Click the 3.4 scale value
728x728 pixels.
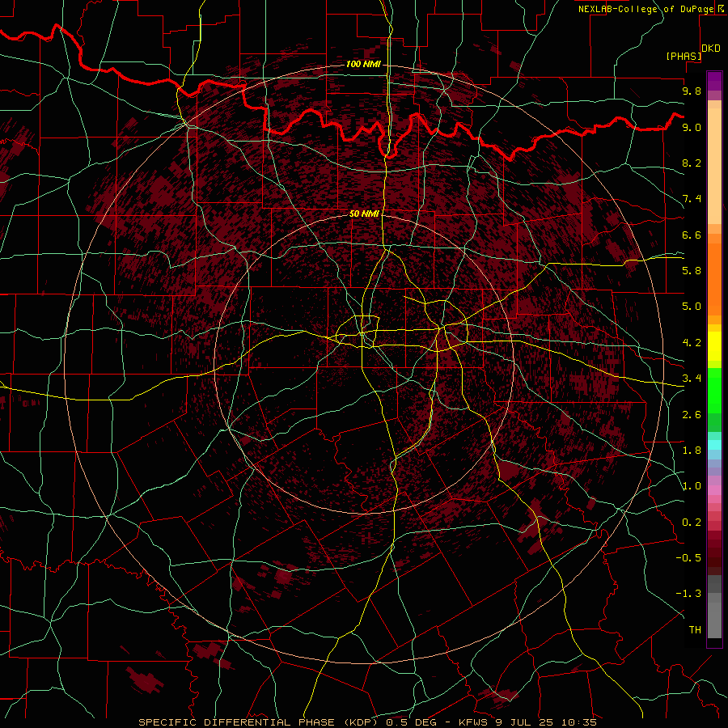pos(692,379)
